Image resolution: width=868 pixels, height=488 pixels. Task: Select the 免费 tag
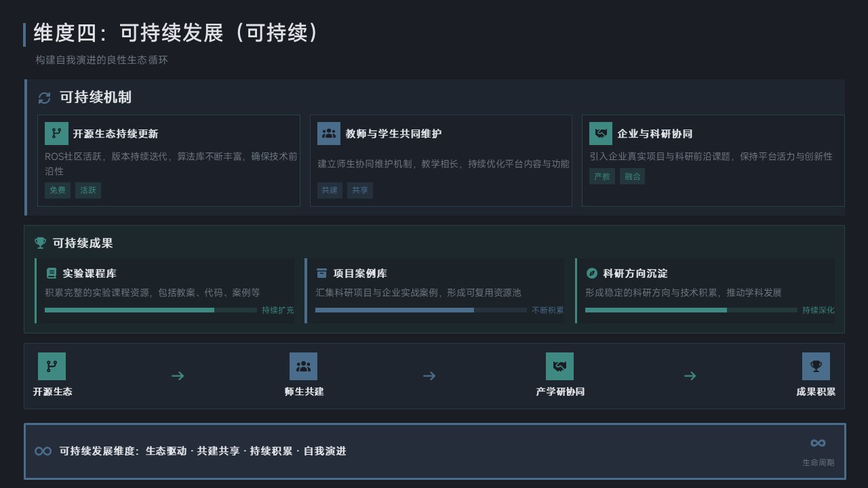[58, 190]
